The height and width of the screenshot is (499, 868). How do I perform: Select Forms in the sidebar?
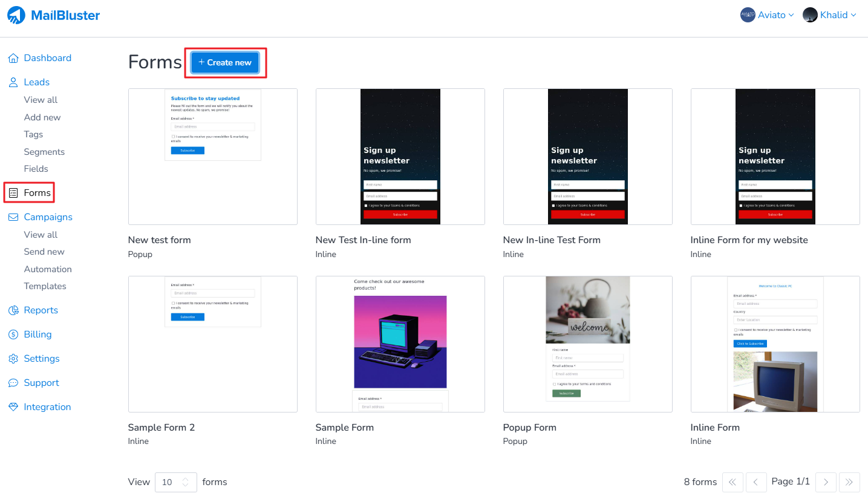[x=37, y=193]
